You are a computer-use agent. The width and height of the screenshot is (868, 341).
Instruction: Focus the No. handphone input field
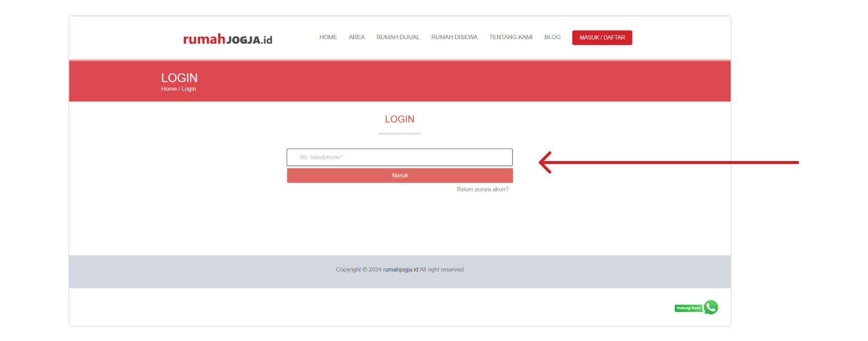click(x=399, y=157)
